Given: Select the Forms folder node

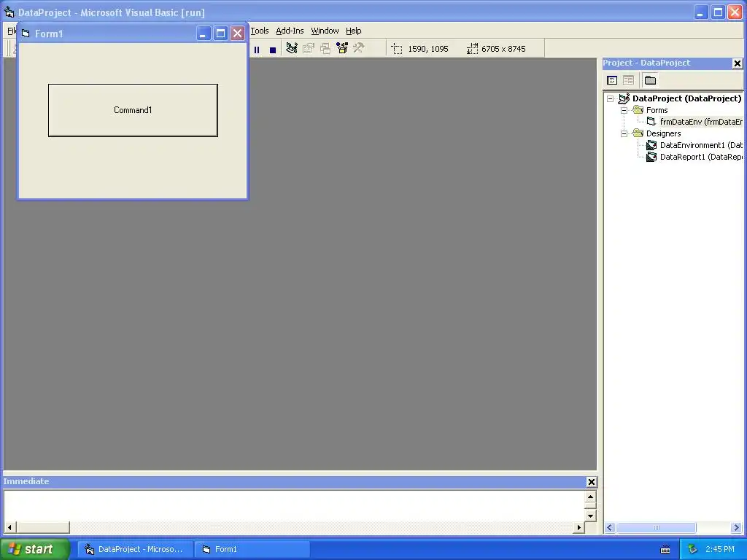Looking at the screenshot, I should (x=657, y=110).
